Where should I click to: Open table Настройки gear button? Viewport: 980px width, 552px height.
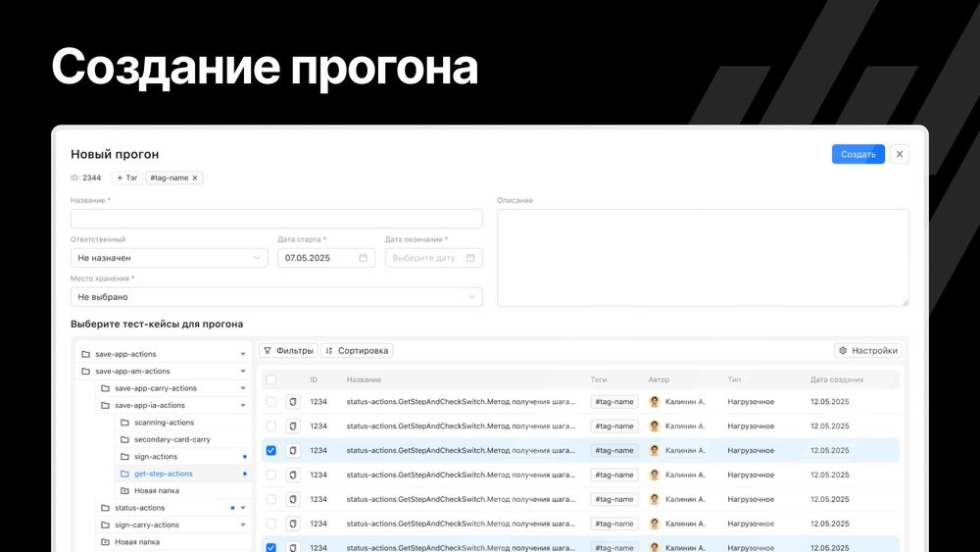click(867, 350)
